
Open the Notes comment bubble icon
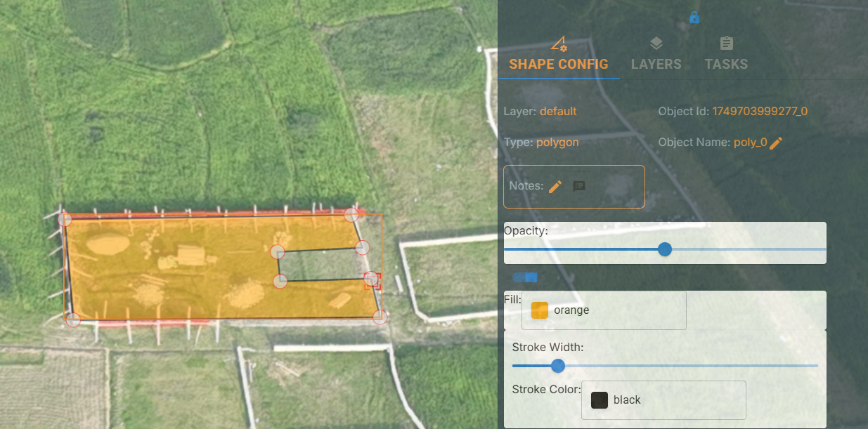[579, 187]
